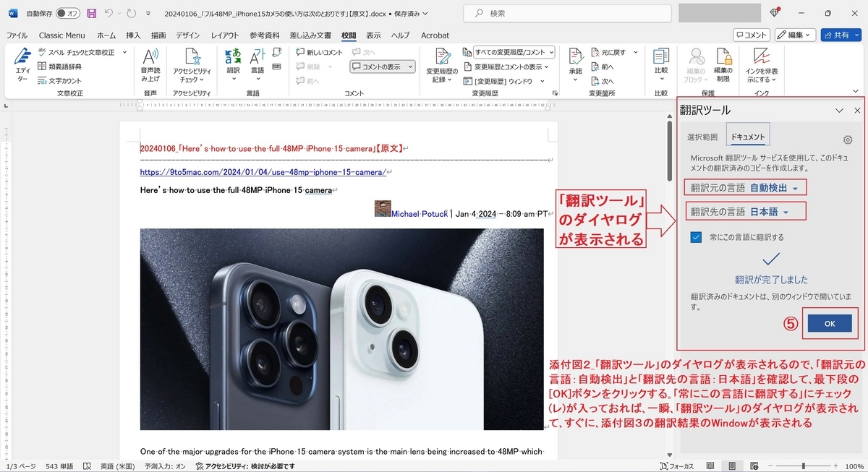The height and width of the screenshot is (472, 868).
Task: Select the Document (ドキュメント) tab in translator
Action: click(x=748, y=137)
